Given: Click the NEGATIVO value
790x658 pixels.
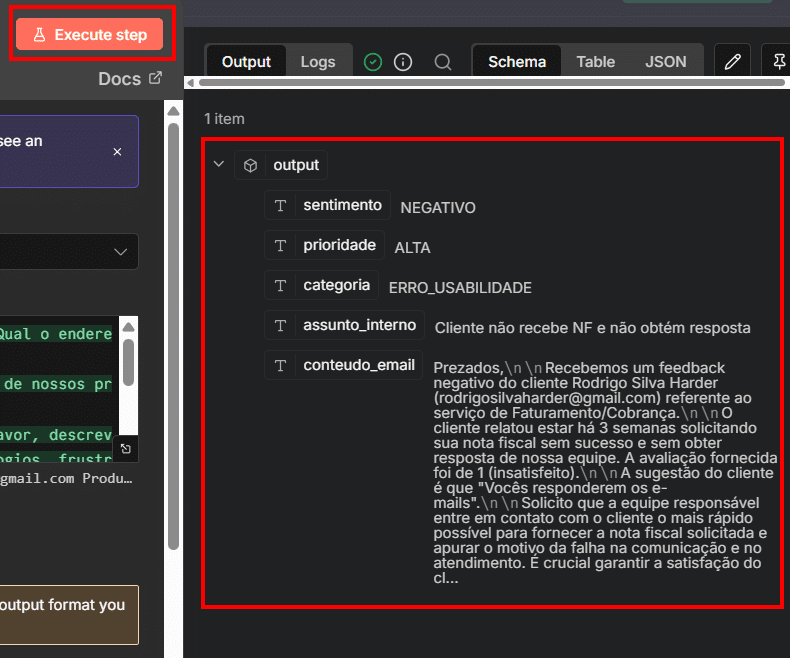Looking at the screenshot, I should point(438,208).
